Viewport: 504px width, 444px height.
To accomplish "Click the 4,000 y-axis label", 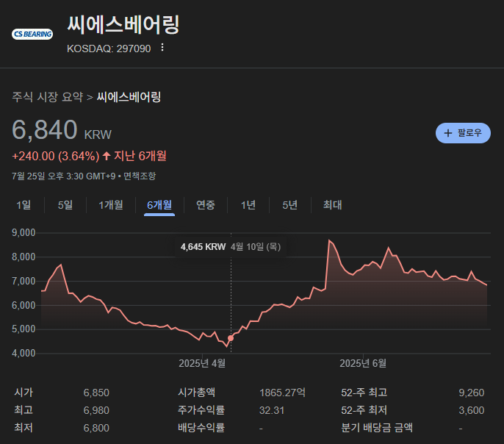I will (24, 354).
